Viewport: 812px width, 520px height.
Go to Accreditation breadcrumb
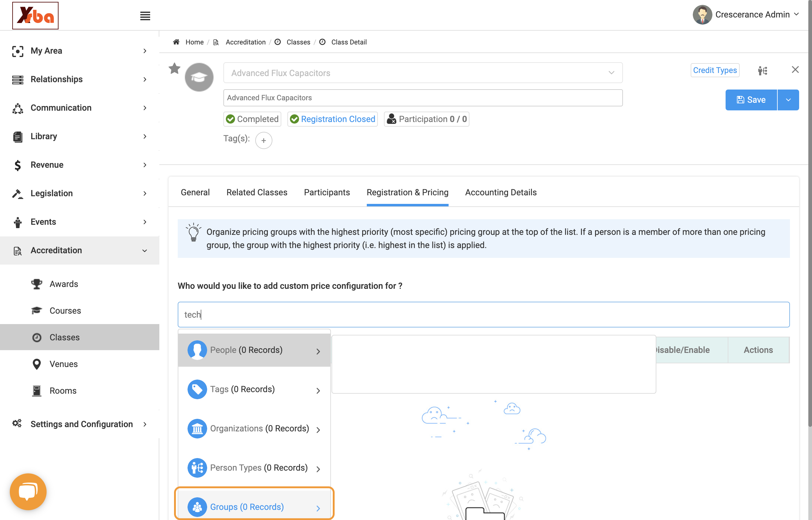[x=245, y=42]
